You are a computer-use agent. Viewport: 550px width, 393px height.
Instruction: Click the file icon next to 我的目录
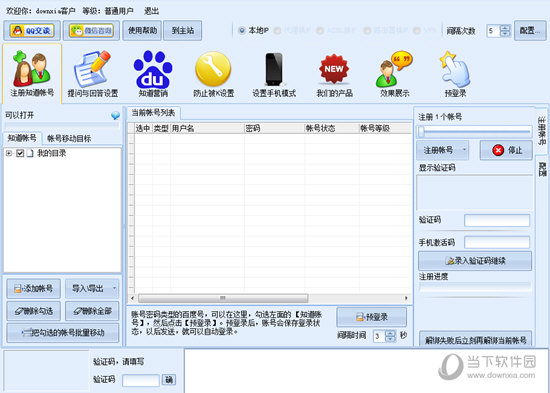(x=30, y=153)
